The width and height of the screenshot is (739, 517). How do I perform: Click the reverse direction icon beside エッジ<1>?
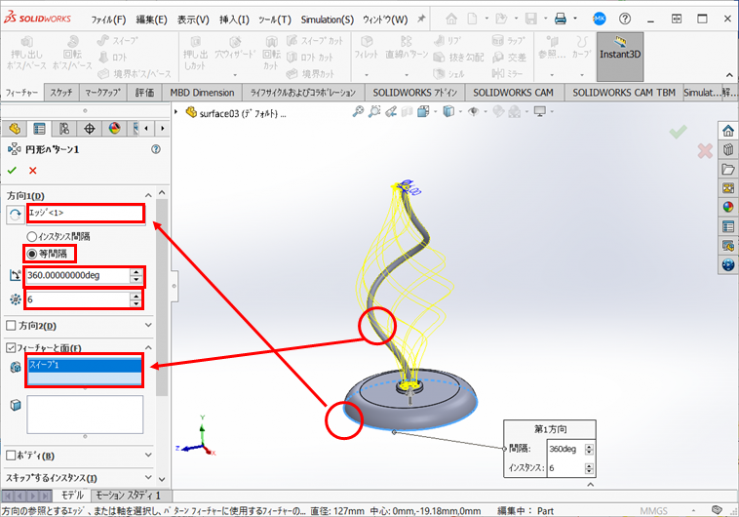[x=14, y=215]
